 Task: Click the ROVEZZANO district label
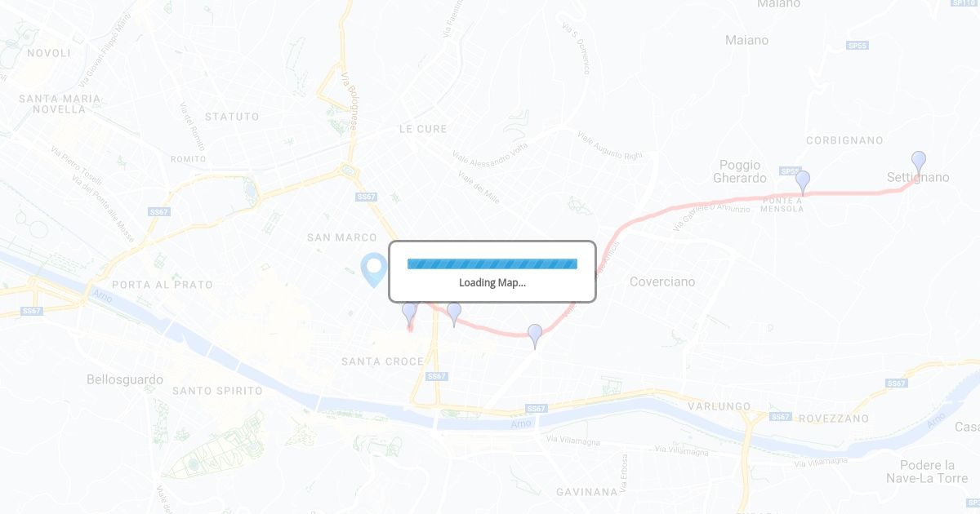(834, 418)
